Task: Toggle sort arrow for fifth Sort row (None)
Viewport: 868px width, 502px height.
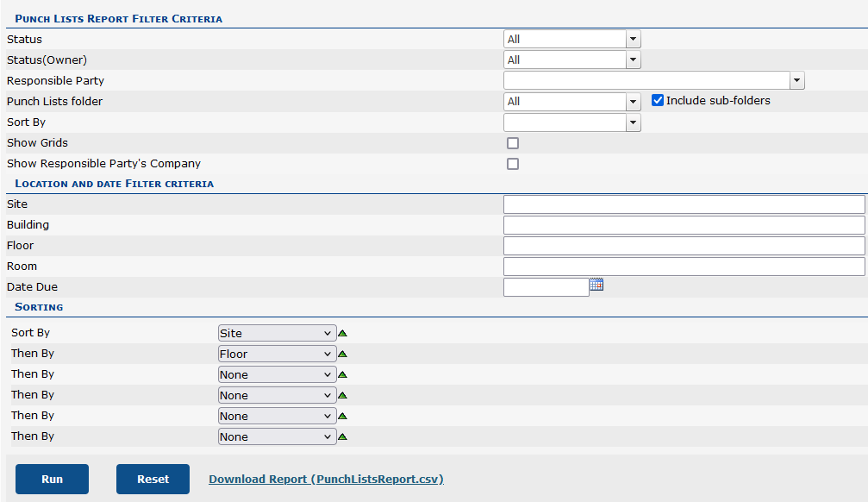Action: pos(343,416)
